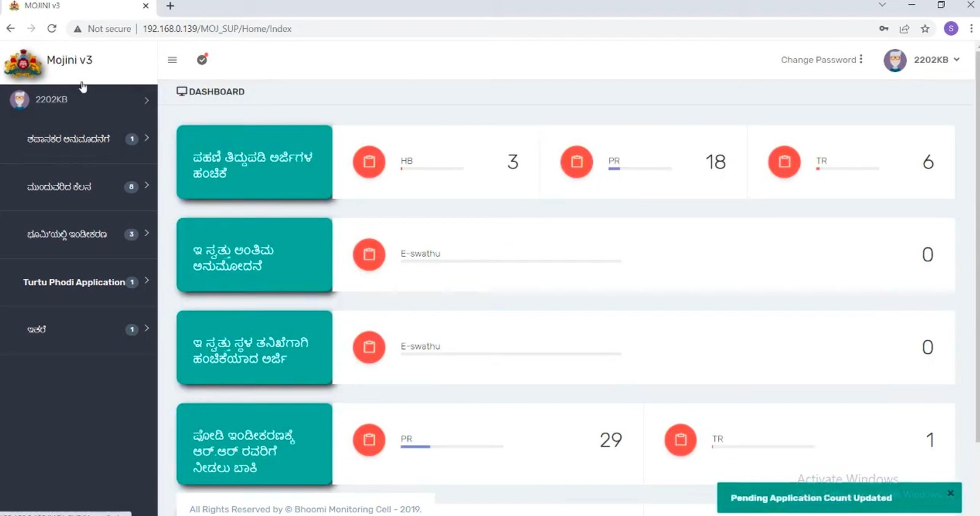This screenshot has width=980, height=516.
Task: Click the red TR clipboard icon in top row
Action: pyautogui.click(x=784, y=162)
